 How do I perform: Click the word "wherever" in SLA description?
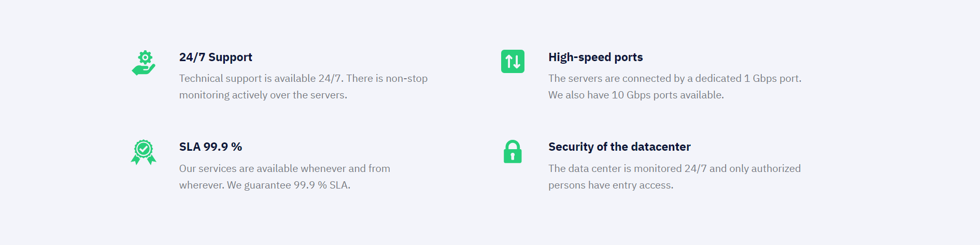202,185
